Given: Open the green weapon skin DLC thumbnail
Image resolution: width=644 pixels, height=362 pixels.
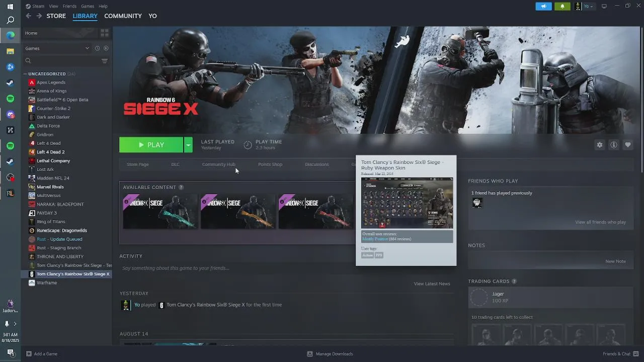Looking at the screenshot, I should tap(160, 212).
